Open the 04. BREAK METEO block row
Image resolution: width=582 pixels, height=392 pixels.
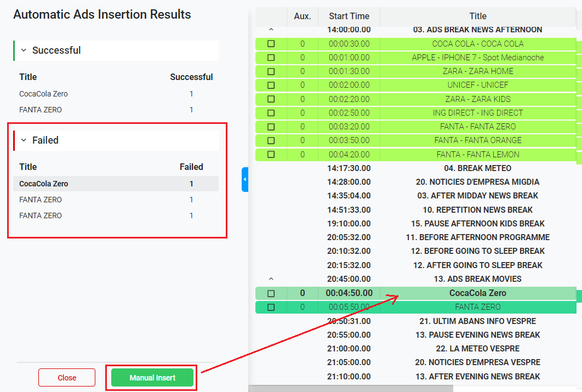477,168
